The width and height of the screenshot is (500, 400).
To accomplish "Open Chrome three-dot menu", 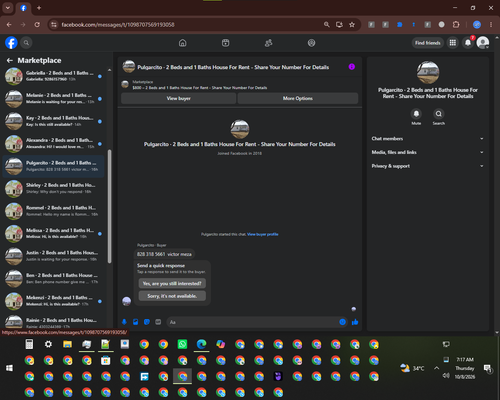I will click(491, 25).
